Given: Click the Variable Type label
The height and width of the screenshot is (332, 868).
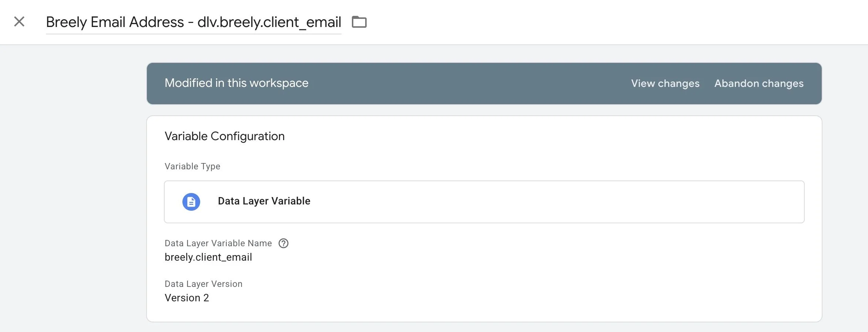Looking at the screenshot, I should tap(192, 166).
